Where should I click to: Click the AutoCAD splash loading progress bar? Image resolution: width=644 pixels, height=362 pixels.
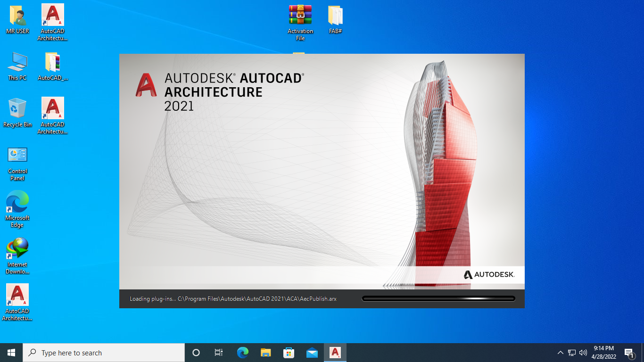(438, 298)
